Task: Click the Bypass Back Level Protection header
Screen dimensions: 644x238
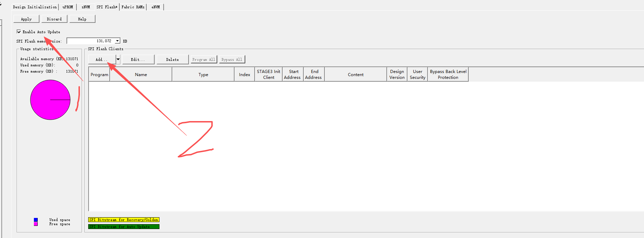Action: tap(448, 74)
